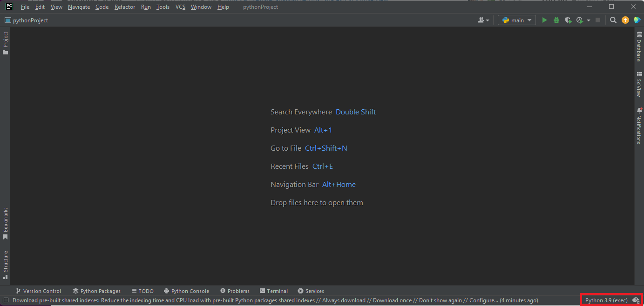Expand the profiler options dropdown arrow

click(589, 20)
